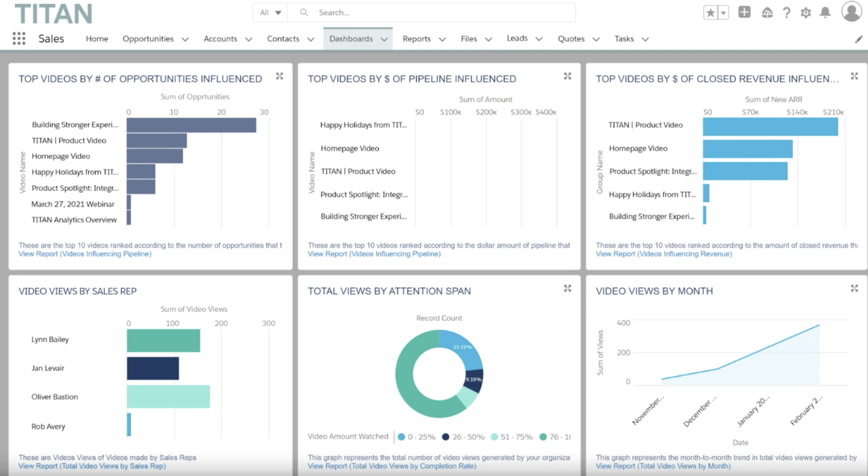Select the TITAN | Product Video bar in revenue chart
The width and height of the screenshot is (868, 476).
pos(771,127)
